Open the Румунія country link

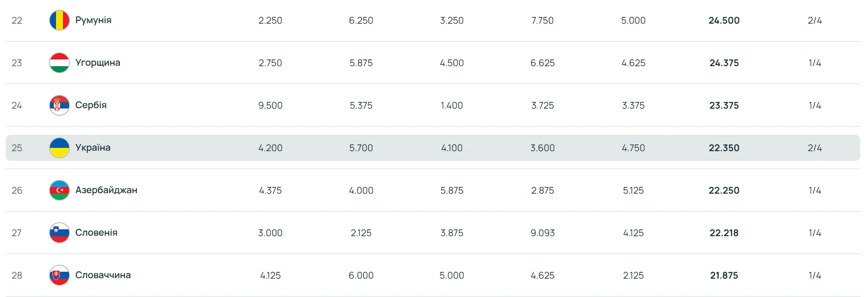click(93, 20)
